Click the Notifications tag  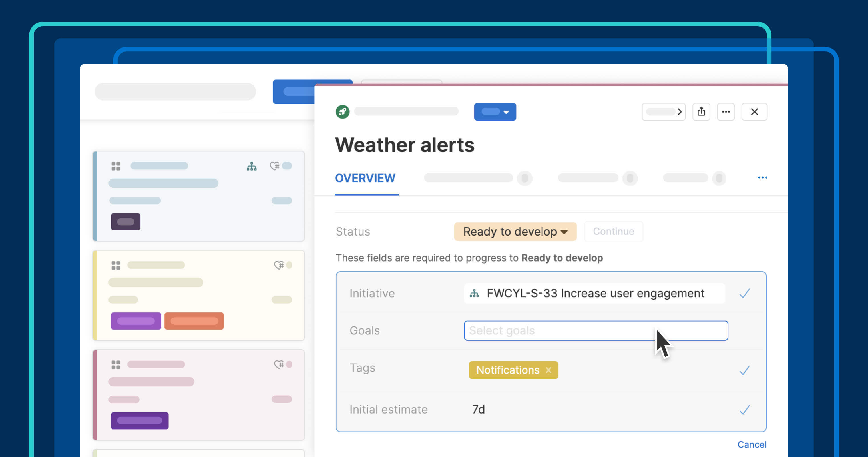coord(513,370)
